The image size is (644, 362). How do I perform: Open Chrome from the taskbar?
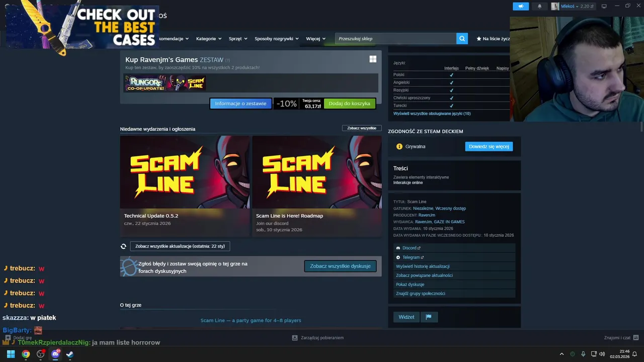click(26, 354)
